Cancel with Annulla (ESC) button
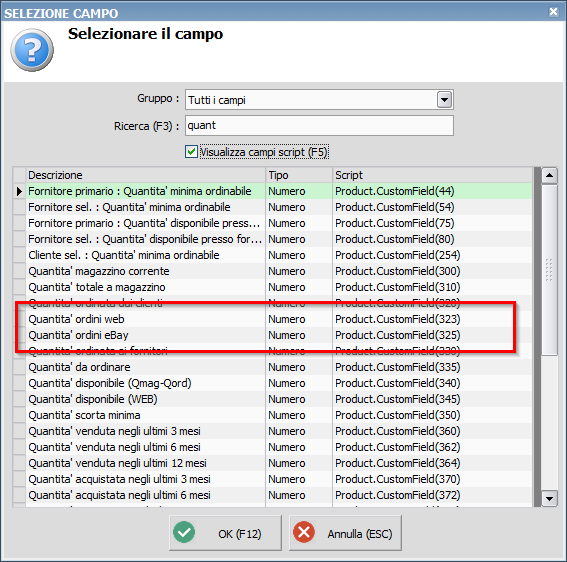Viewport: 567px width, 562px height. tap(345, 533)
